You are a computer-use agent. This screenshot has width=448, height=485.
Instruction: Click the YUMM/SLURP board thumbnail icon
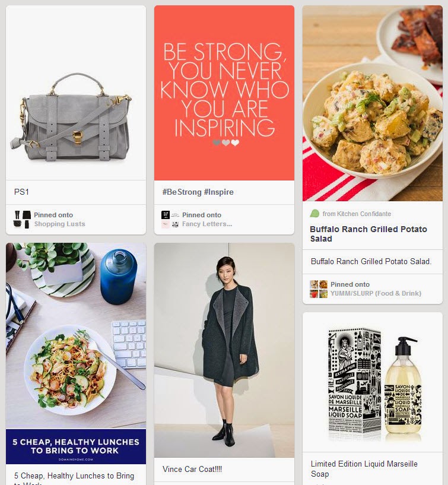pos(319,289)
